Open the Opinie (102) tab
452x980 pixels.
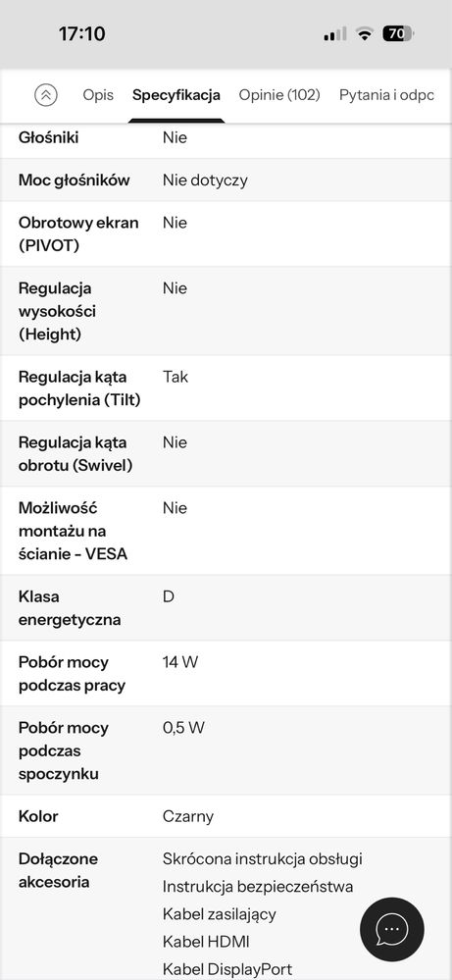pos(279,95)
